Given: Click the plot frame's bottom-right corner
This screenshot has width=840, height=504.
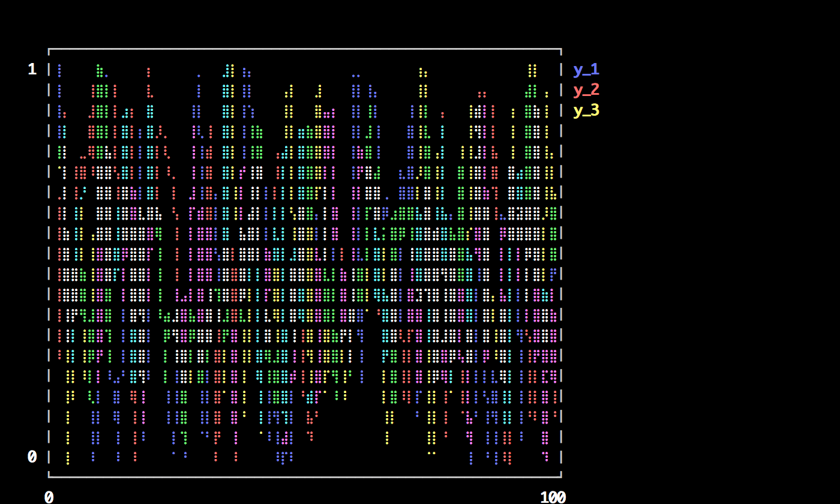Looking at the screenshot, I should point(560,476).
